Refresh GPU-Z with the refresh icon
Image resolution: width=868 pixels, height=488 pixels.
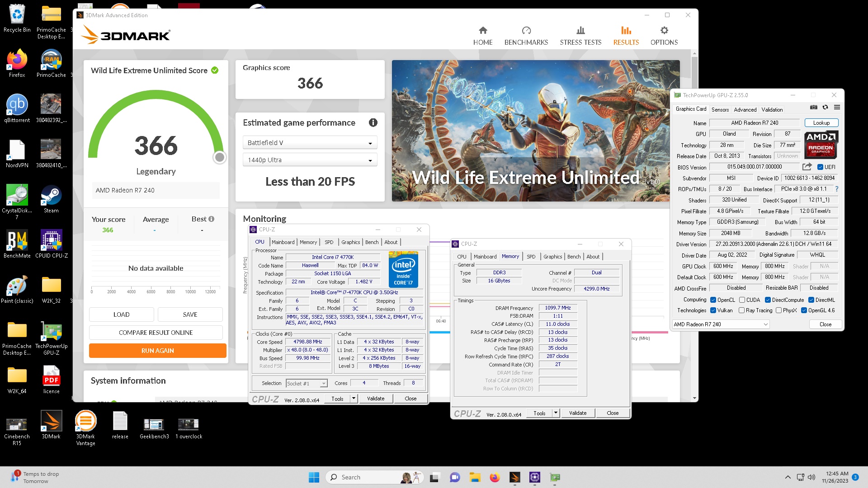click(825, 108)
